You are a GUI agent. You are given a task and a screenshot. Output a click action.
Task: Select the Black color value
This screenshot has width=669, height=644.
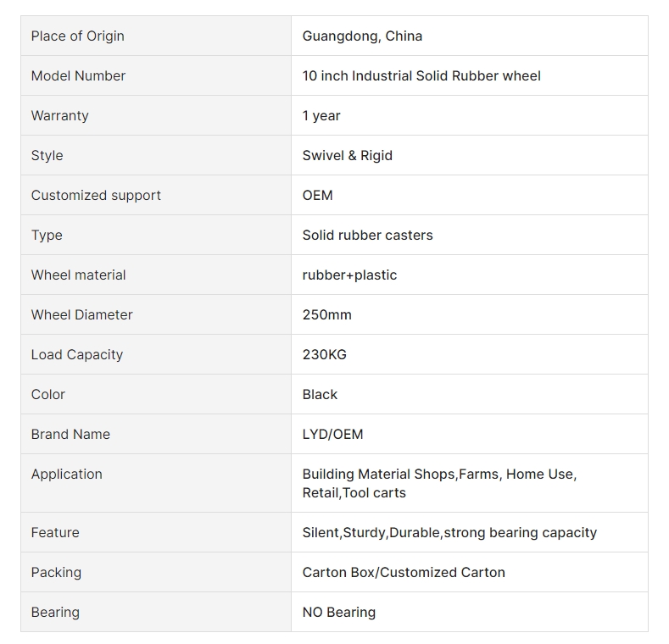320,395
